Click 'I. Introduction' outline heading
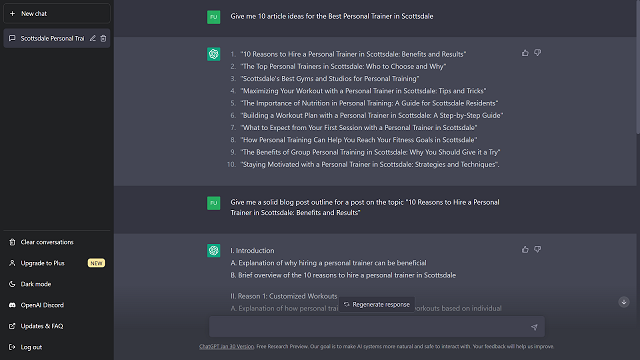Image resolution: width=640 pixels, height=360 pixels. point(252,251)
